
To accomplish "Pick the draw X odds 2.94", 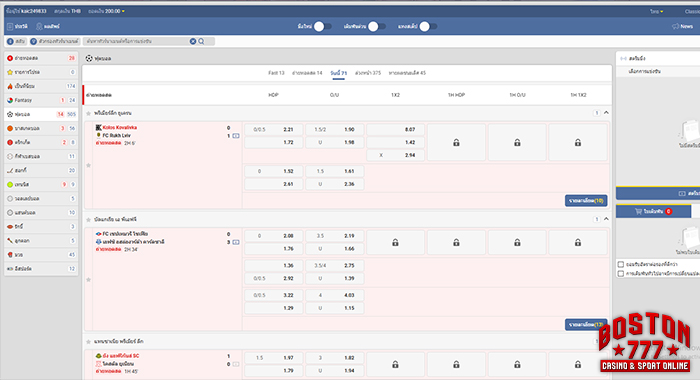I will tap(396, 155).
